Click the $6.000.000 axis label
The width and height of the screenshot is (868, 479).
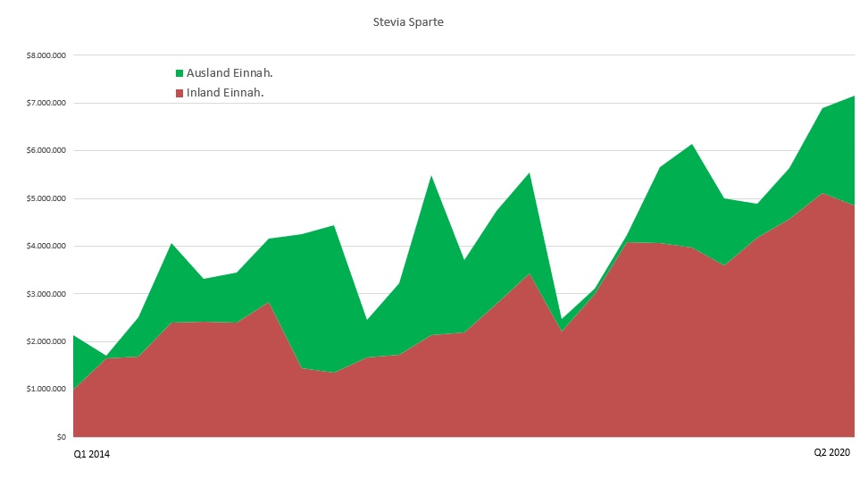tap(46, 151)
